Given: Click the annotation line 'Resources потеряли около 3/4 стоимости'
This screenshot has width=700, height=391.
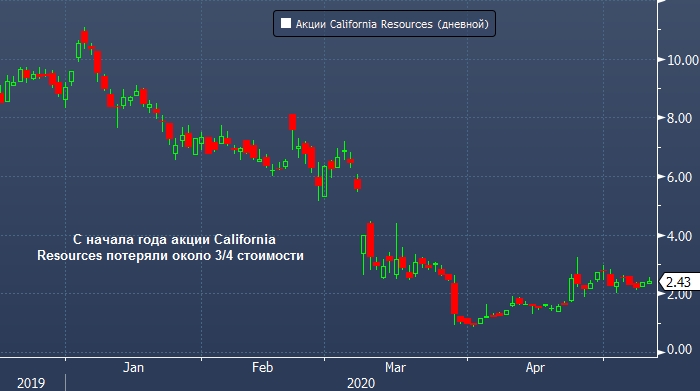Looking at the screenshot, I should click(x=170, y=256).
